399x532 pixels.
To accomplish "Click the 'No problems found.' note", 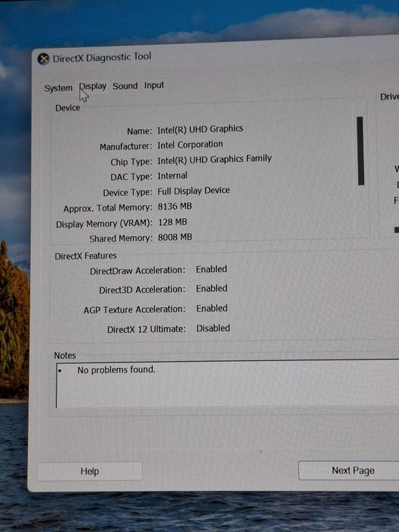I will [116, 369].
